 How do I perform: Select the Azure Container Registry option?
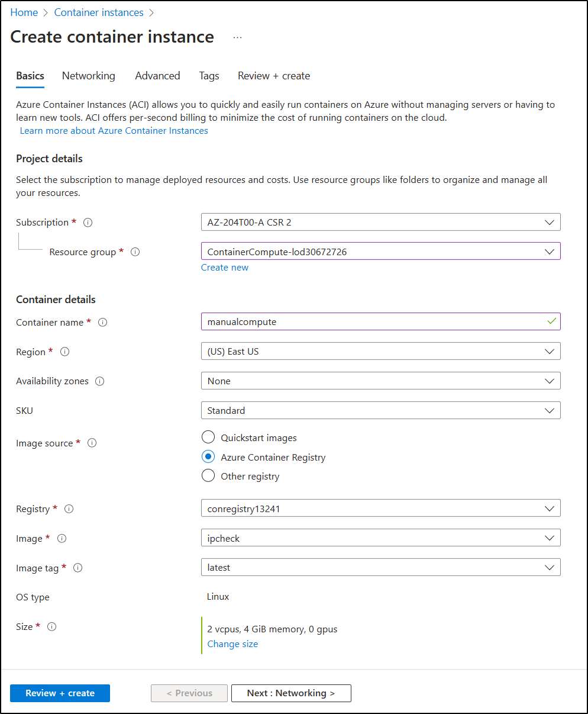point(208,456)
